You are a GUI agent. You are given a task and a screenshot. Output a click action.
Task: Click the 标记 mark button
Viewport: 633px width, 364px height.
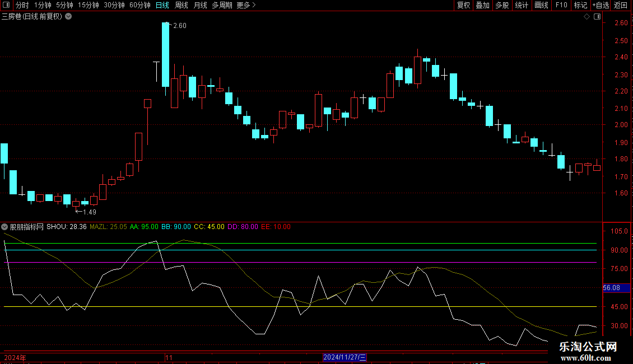pos(580,5)
